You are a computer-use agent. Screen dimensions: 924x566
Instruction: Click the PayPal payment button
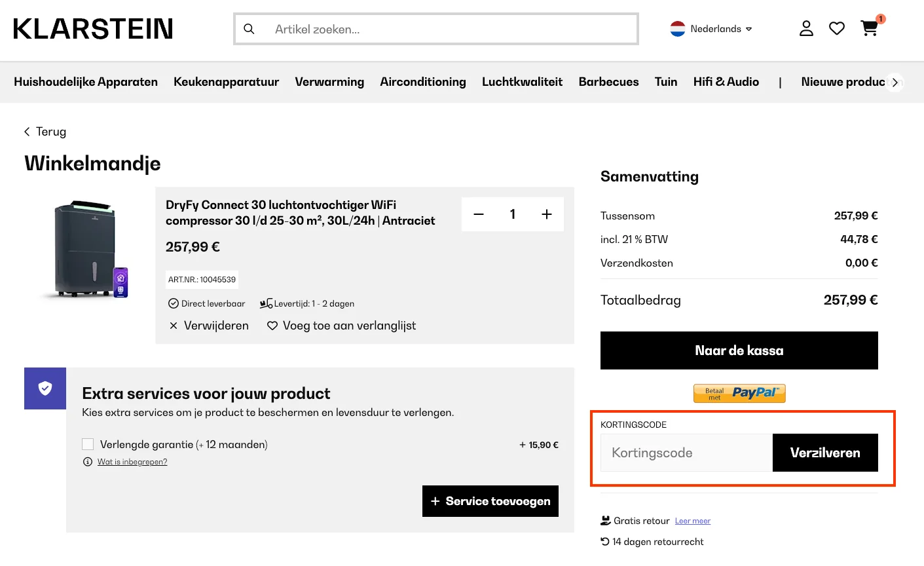pyautogui.click(x=739, y=393)
